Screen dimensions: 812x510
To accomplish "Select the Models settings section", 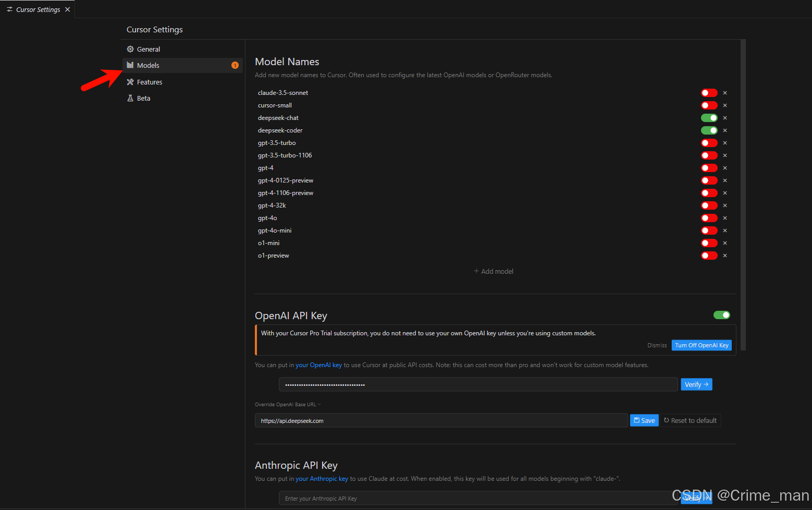I will [182, 65].
